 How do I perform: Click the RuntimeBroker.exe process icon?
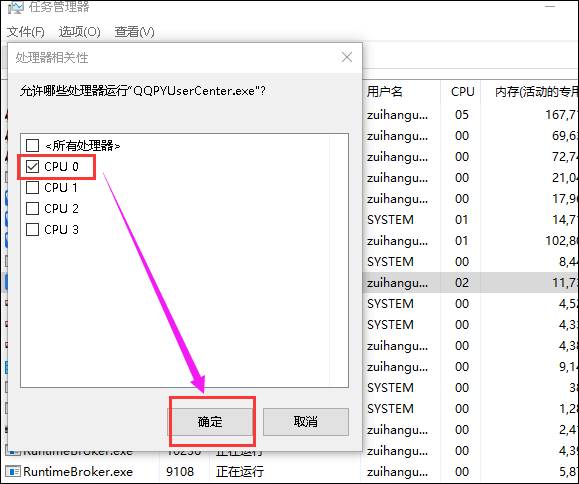coord(13,472)
